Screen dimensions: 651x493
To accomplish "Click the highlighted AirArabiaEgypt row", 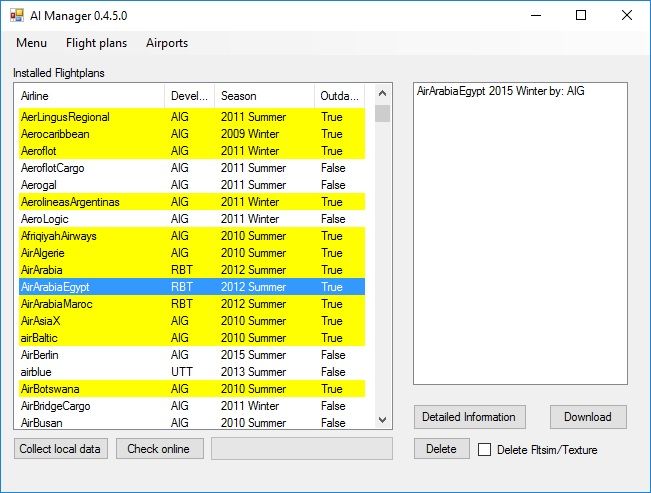I will click(192, 287).
